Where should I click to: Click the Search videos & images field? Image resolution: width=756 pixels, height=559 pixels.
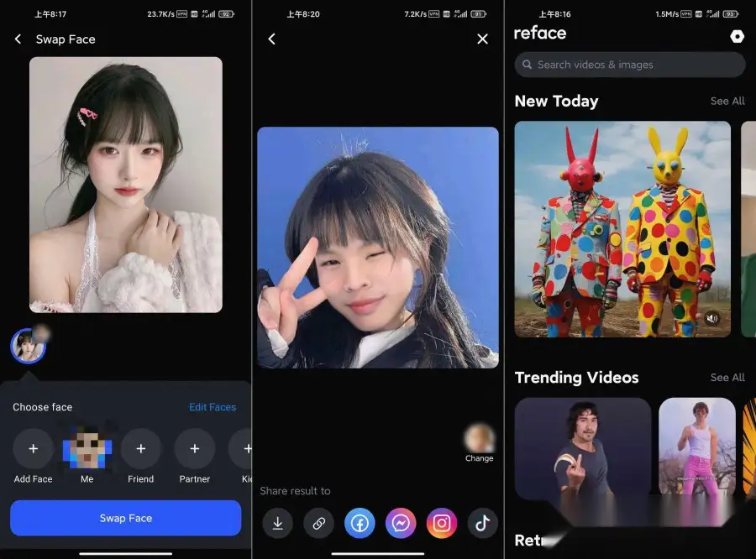click(x=630, y=65)
